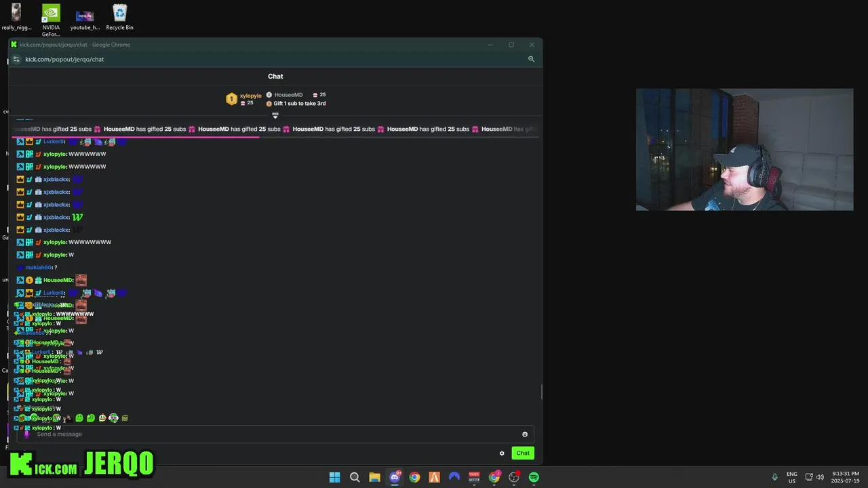Open NVIDIA GeForce desktop shortcut
868x488 pixels.
tap(51, 20)
